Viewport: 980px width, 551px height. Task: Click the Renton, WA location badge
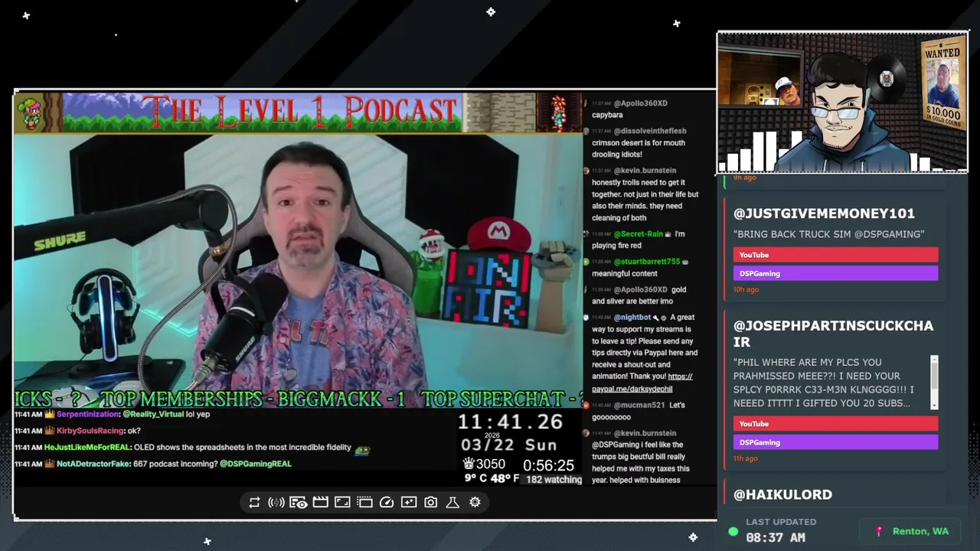912,531
